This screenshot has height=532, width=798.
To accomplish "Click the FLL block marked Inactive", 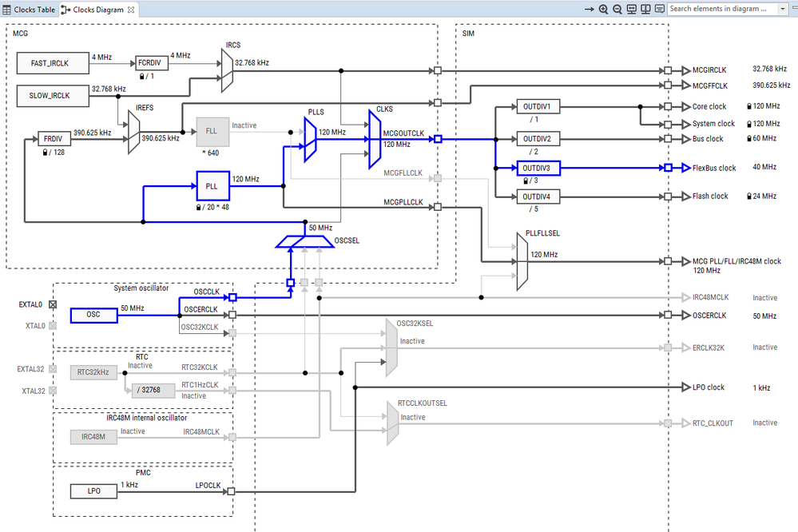I will [212, 130].
